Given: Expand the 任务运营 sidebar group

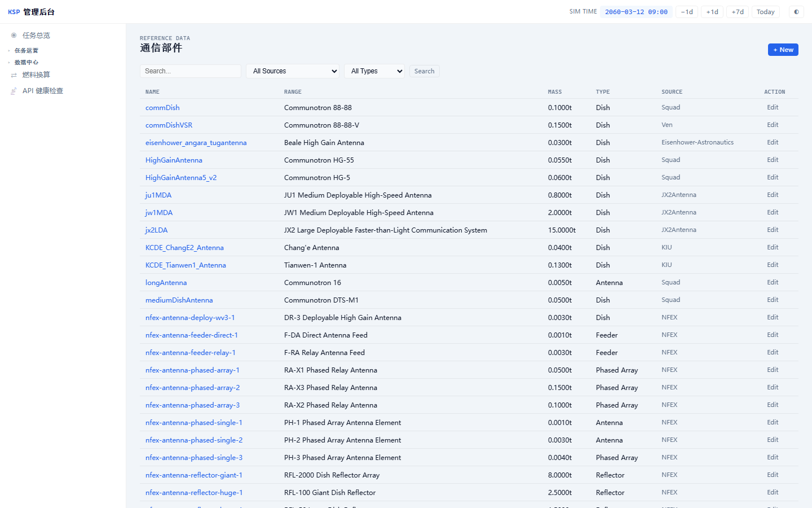Looking at the screenshot, I should coord(26,50).
